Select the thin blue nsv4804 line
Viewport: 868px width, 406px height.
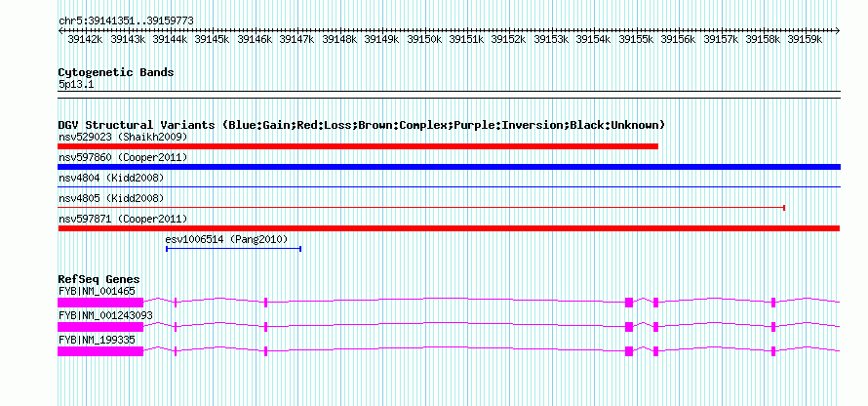click(449, 187)
